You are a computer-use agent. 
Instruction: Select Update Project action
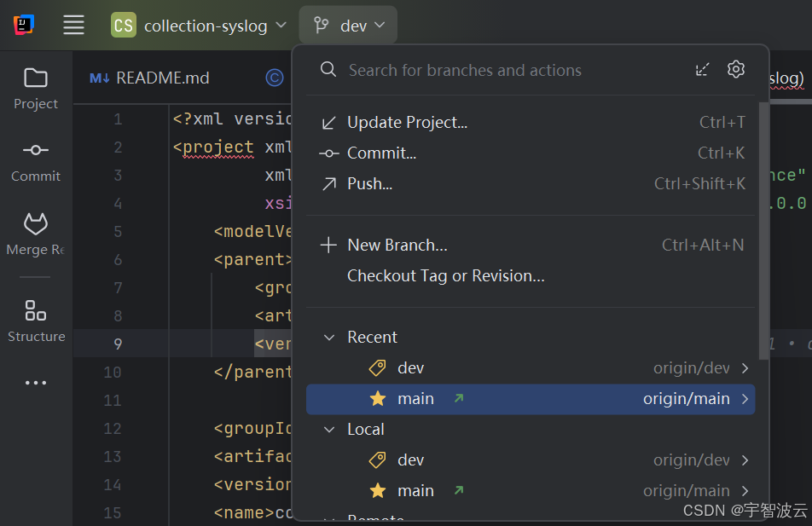407,123
